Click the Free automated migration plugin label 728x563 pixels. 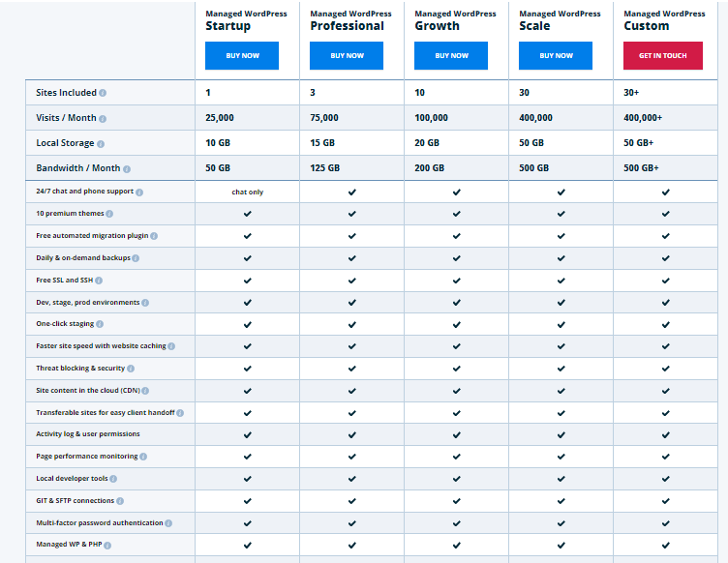point(92,236)
